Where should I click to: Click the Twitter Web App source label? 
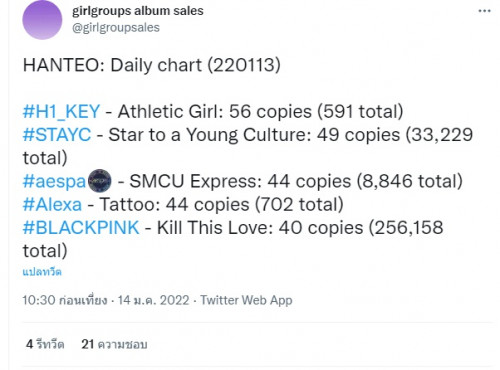[246, 300]
